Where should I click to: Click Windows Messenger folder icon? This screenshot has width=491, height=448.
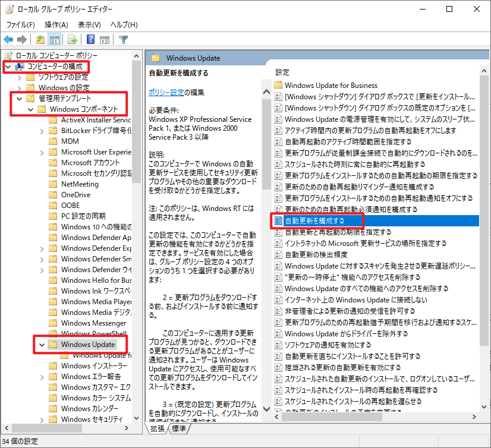point(53,323)
